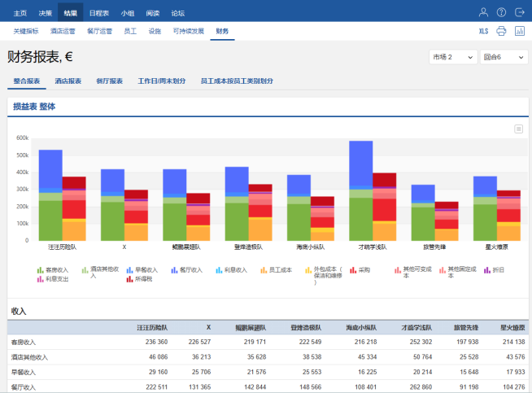Toggle 酒店其他收入 series in legend

pyautogui.click(x=100, y=273)
